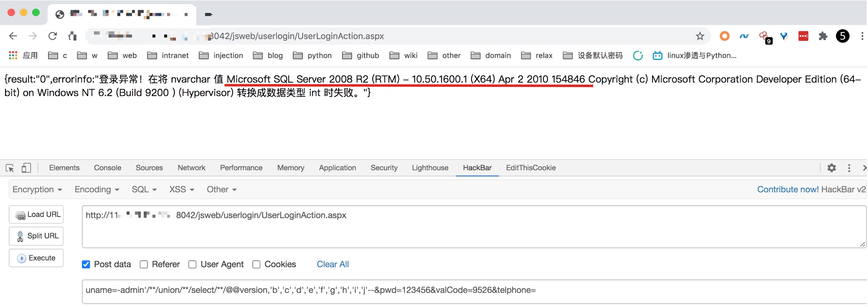The image size is (868, 307).
Task: Open a new browser tab
Action: tap(208, 15)
